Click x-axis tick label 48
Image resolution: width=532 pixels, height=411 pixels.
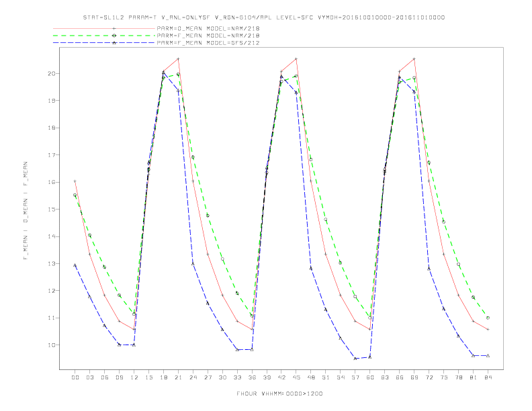tap(311, 377)
